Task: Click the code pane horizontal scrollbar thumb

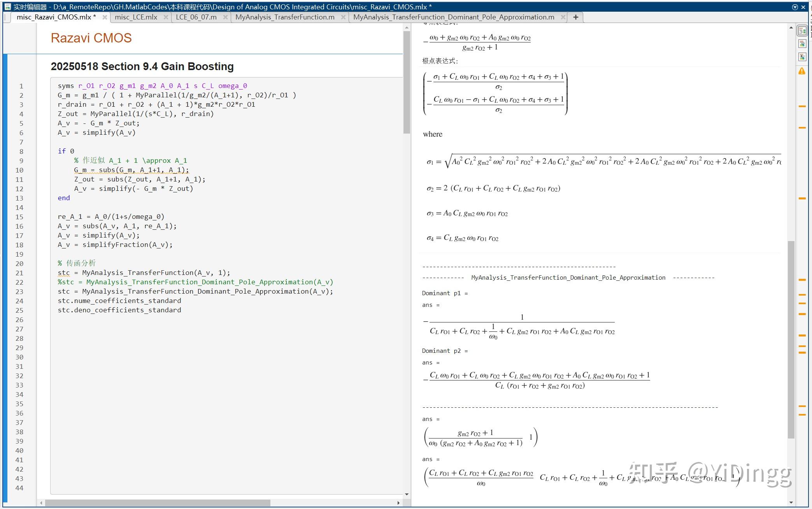Action: pyautogui.click(x=158, y=503)
